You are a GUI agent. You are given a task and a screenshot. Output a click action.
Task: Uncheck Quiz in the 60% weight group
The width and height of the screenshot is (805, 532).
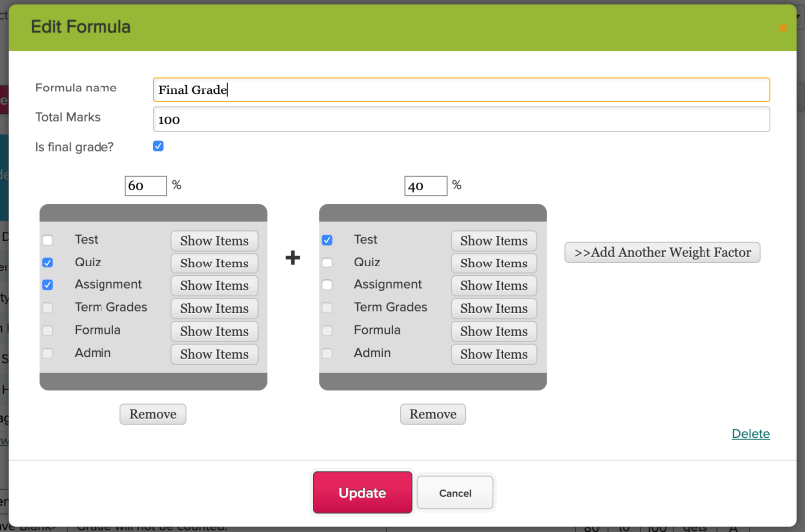(x=48, y=263)
